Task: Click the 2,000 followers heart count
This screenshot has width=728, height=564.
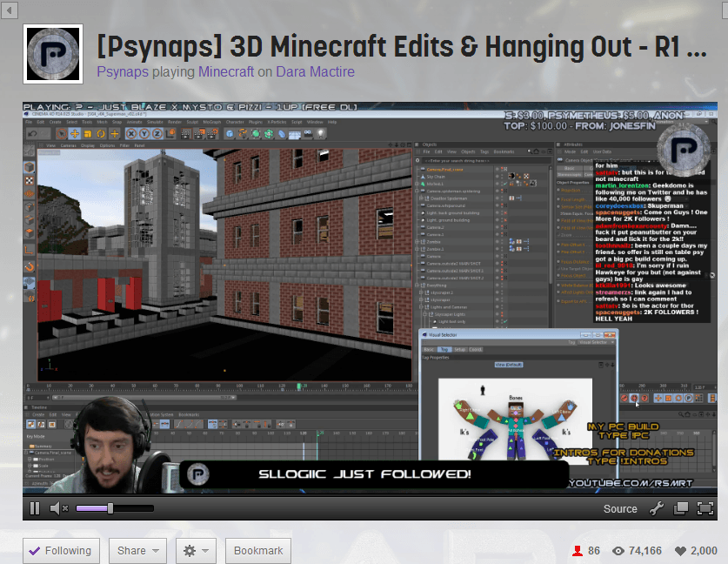Action: (696, 551)
